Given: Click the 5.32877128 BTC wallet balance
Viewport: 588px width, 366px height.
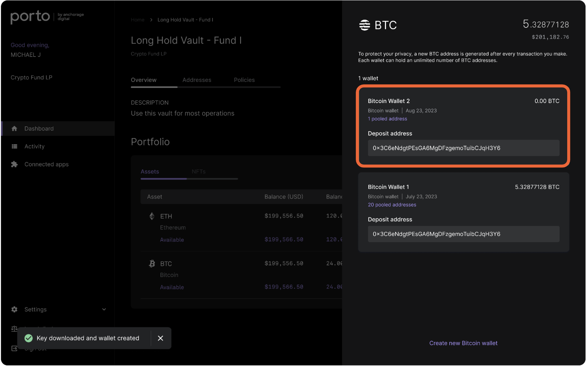Looking at the screenshot, I should pyautogui.click(x=537, y=187).
